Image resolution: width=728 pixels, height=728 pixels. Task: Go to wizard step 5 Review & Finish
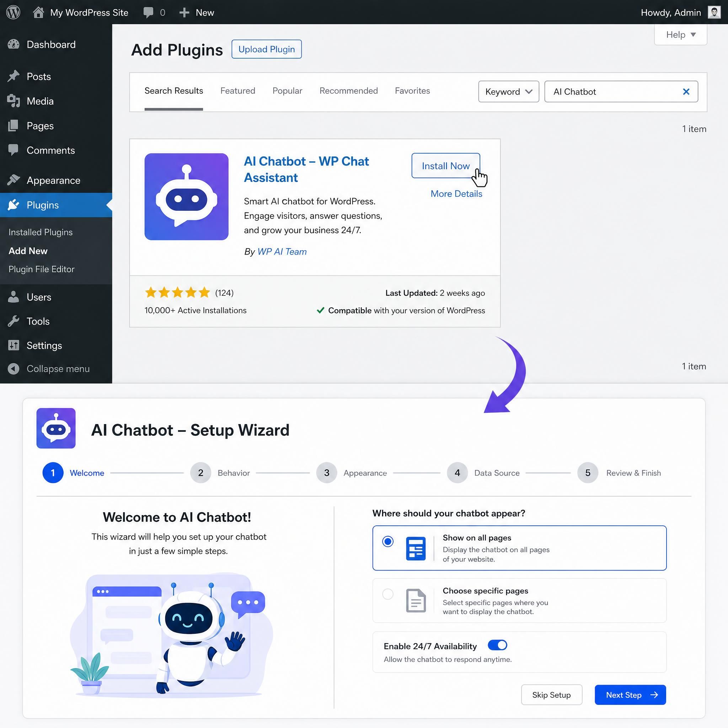coord(619,473)
